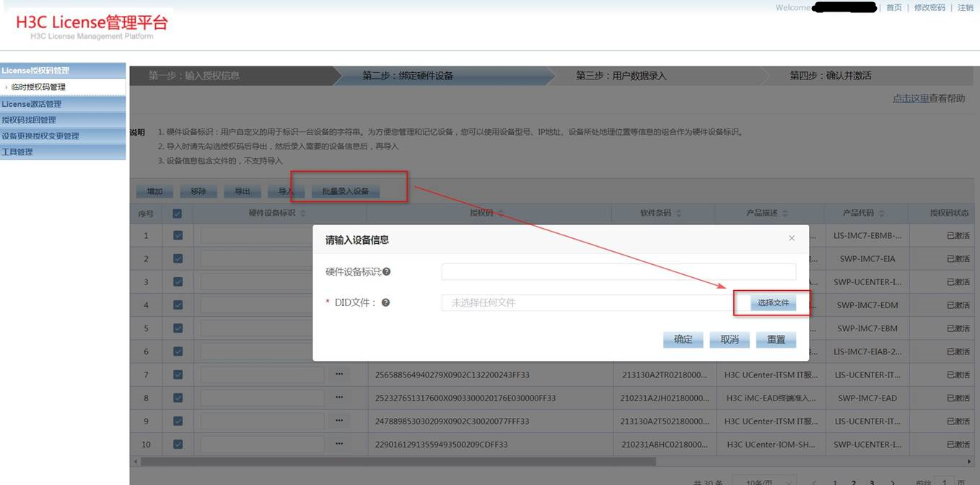This screenshot has width=980, height=485.
Task: Click the 批量录入设备 button
Action: (345, 191)
